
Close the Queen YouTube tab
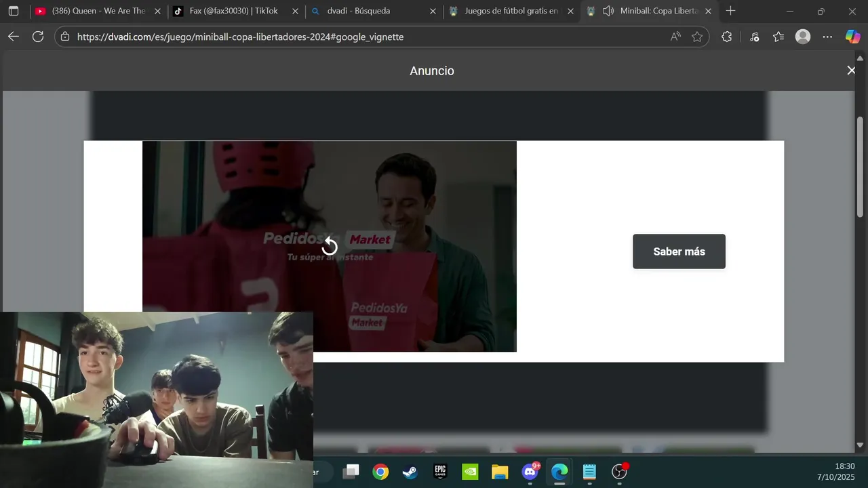coord(157,12)
